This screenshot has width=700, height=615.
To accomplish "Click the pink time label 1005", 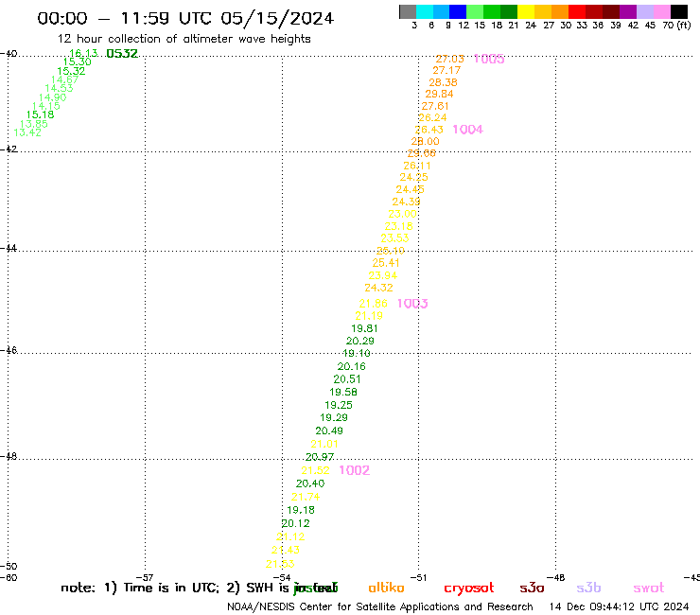I will coord(489,59).
